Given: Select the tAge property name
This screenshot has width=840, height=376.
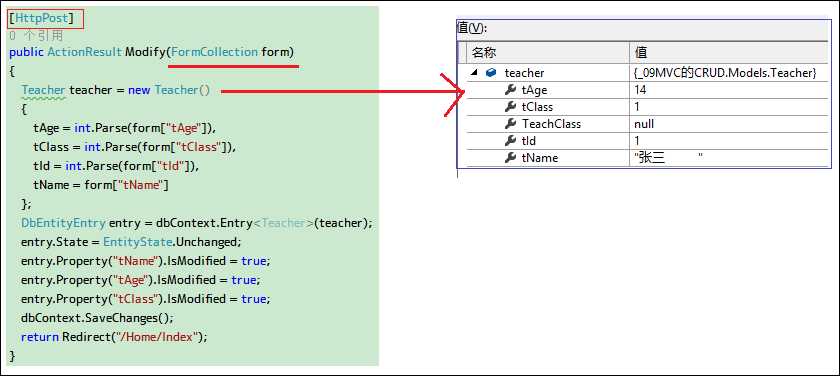Looking at the screenshot, I should pos(534,90).
